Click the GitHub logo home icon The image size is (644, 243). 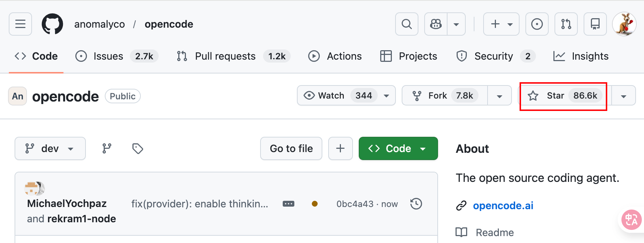coord(52,24)
